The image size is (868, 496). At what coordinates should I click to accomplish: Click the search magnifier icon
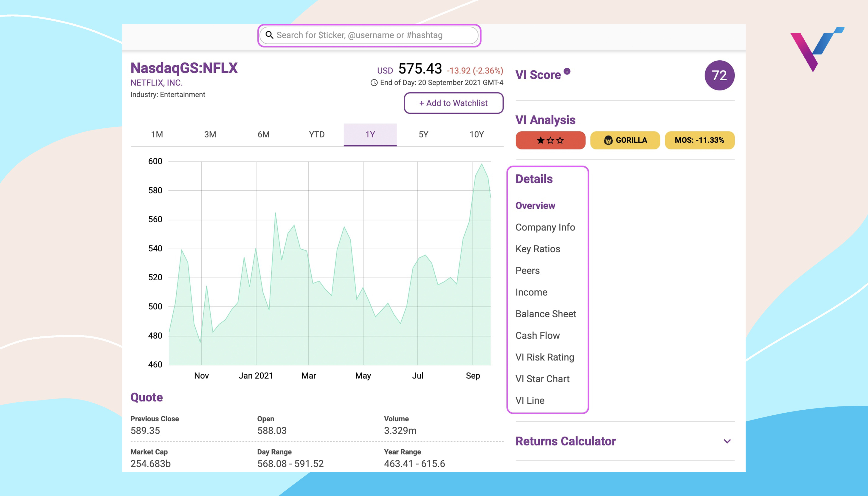(269, 35)
